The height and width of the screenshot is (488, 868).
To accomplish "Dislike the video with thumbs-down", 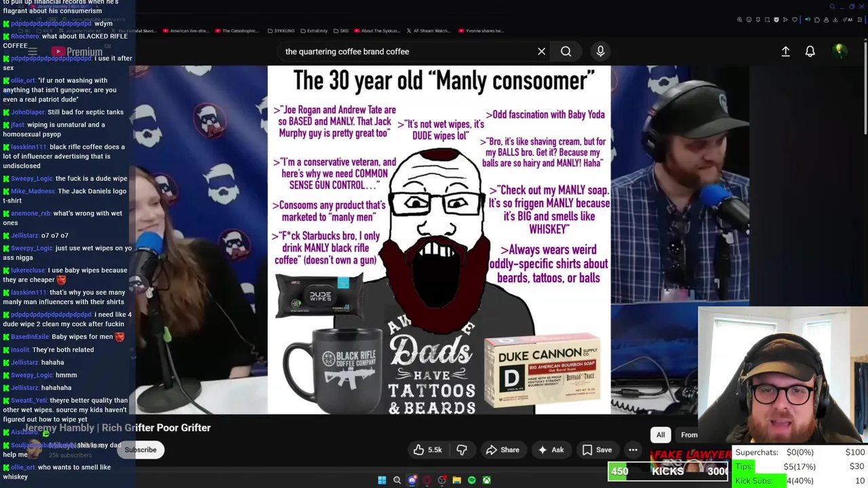I will (462, 450).
